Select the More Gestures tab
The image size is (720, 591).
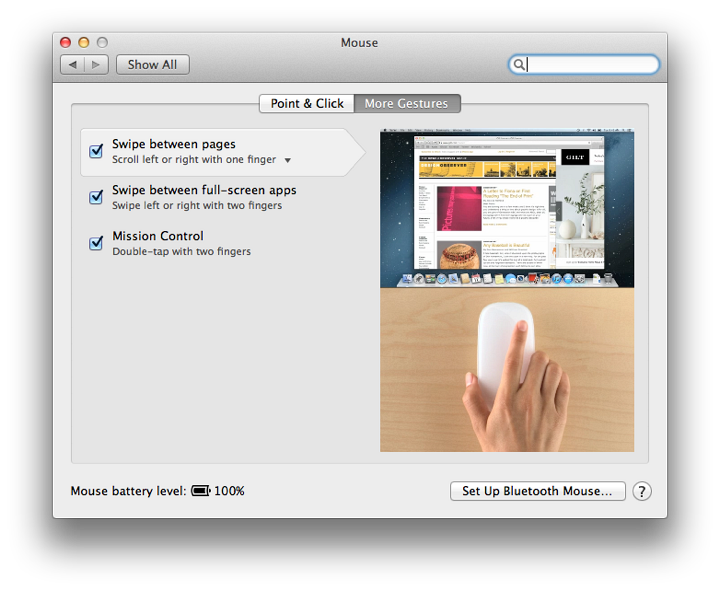point(407,103)
